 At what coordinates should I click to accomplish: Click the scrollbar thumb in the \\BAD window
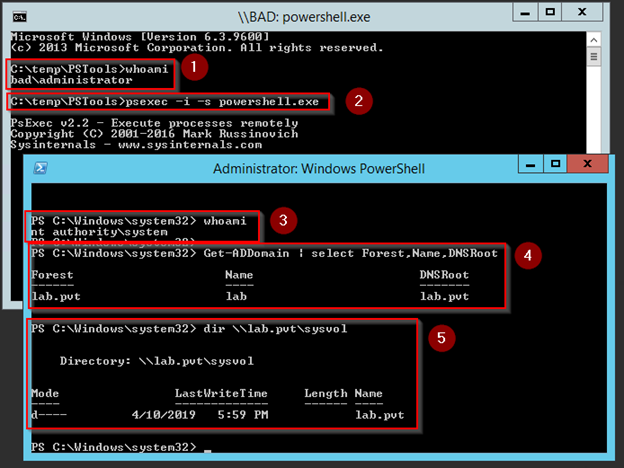pos(594,57)
